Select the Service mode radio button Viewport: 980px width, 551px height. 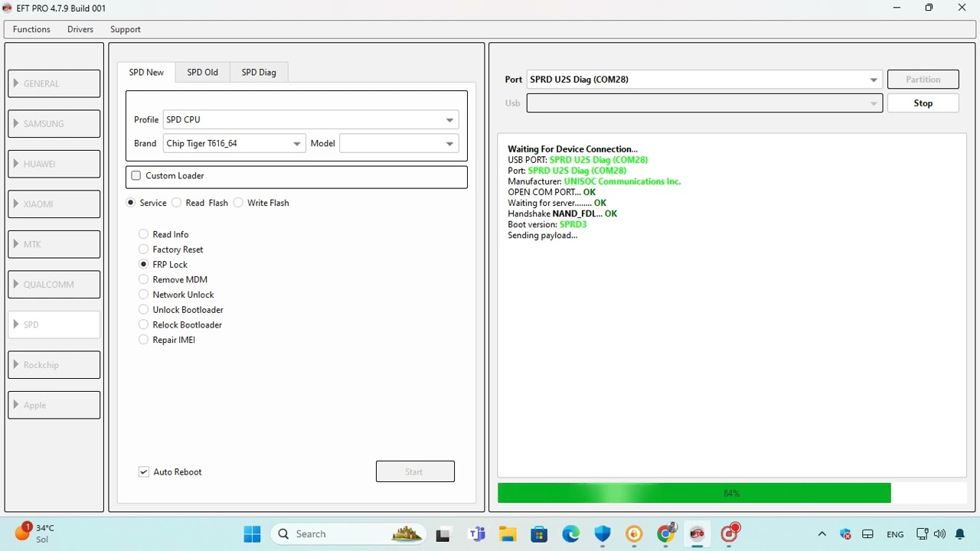coord(131,203)
